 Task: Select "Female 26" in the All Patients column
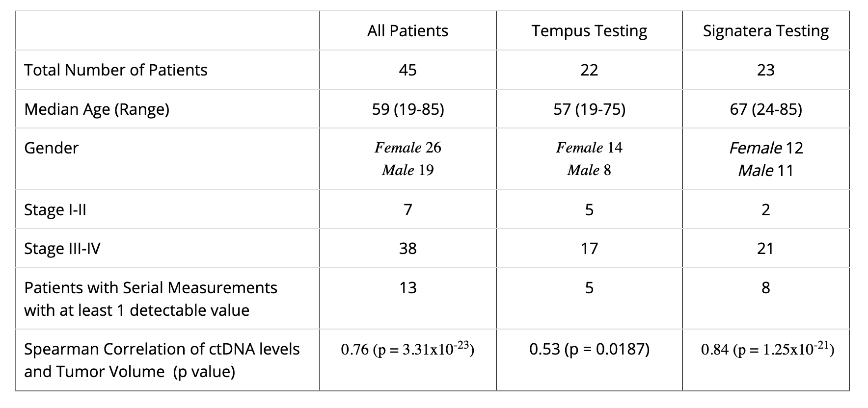(407, 148)
